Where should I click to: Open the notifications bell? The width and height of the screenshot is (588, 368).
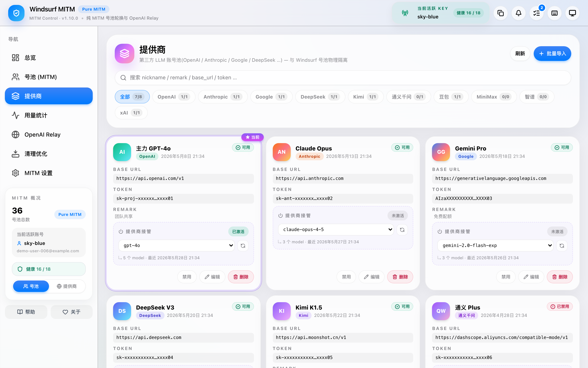519,13
